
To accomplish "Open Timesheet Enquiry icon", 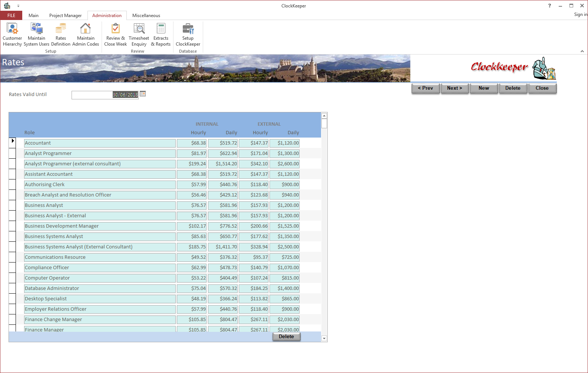I will 139,34.
